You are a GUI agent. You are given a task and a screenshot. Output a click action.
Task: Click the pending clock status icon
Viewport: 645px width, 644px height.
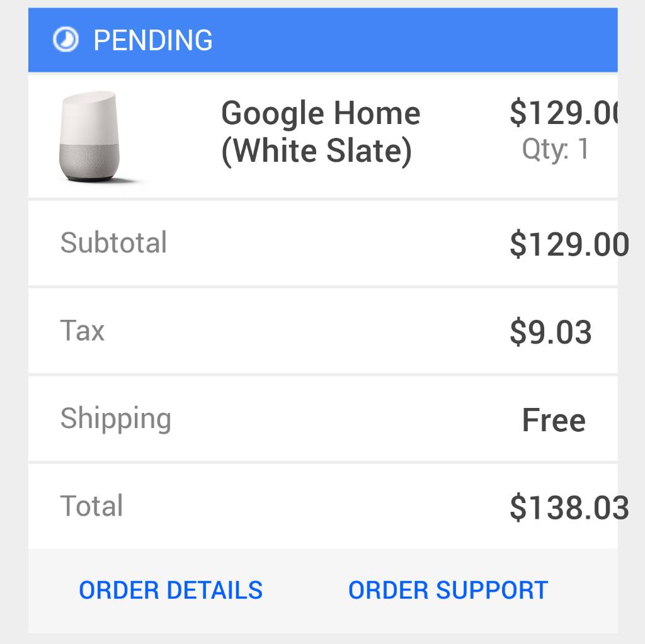click(x=66, y=40)
